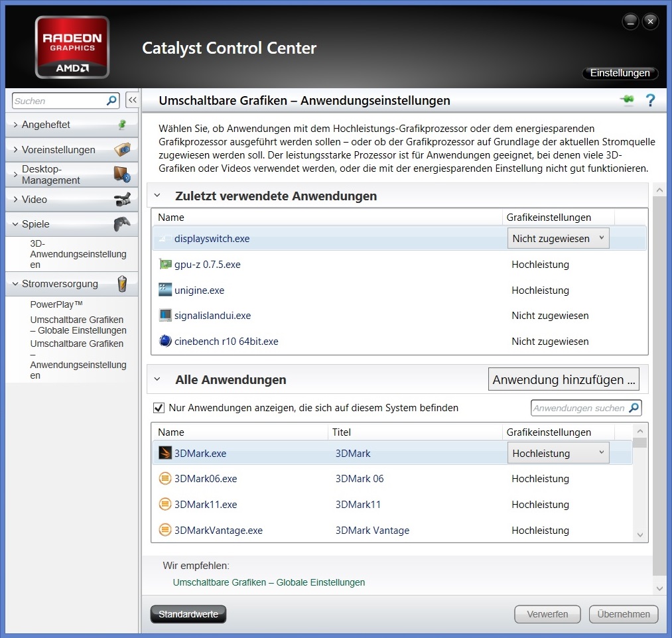Open the Einstellungen menu
This screenshot has width=672, height=638.
pyautogui.click(x=620, y=73)
